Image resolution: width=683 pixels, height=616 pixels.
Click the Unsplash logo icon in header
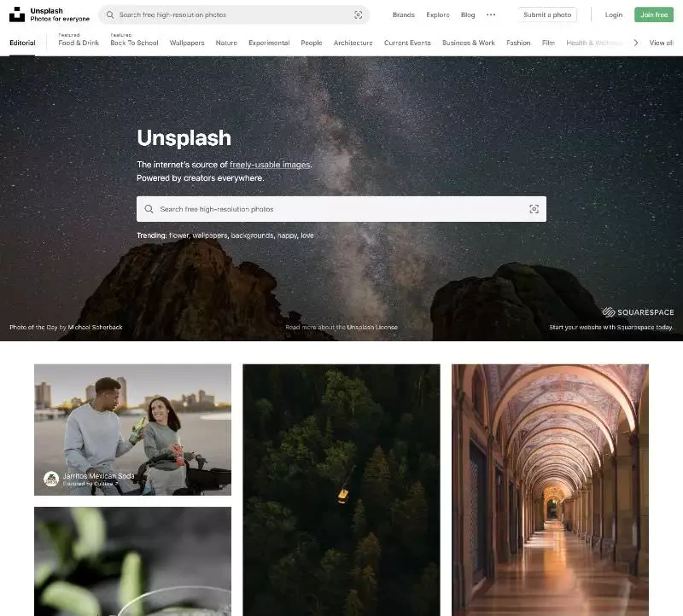point(17,15)
